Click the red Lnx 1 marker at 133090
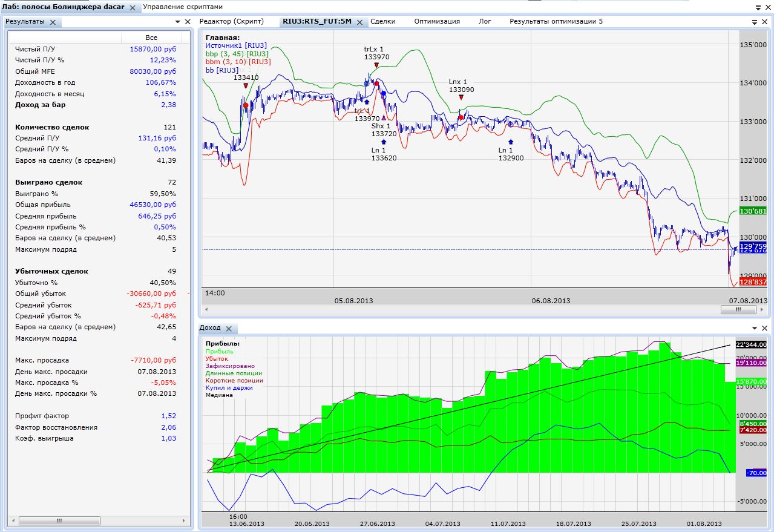The image size is (774, 532). point(461,97)
